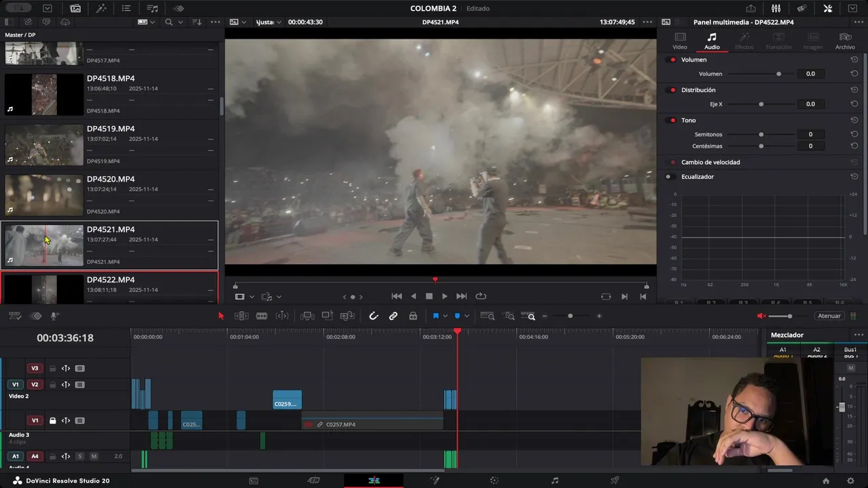This screenshot has height=488, width=868.
Task: Click the timeline zoom-out minus button
Action: point(545,316)
